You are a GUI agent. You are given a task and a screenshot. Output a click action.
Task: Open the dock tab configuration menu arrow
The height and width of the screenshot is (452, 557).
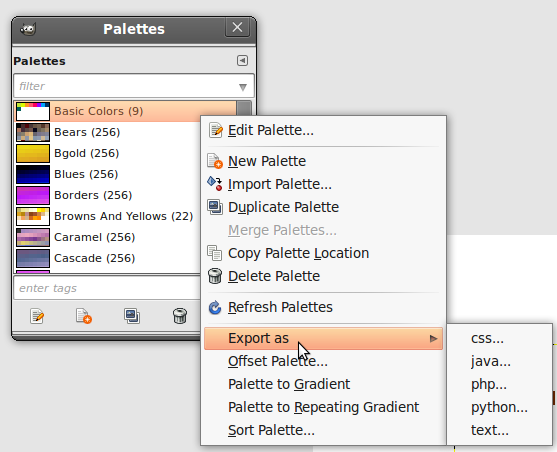[242, 60]
